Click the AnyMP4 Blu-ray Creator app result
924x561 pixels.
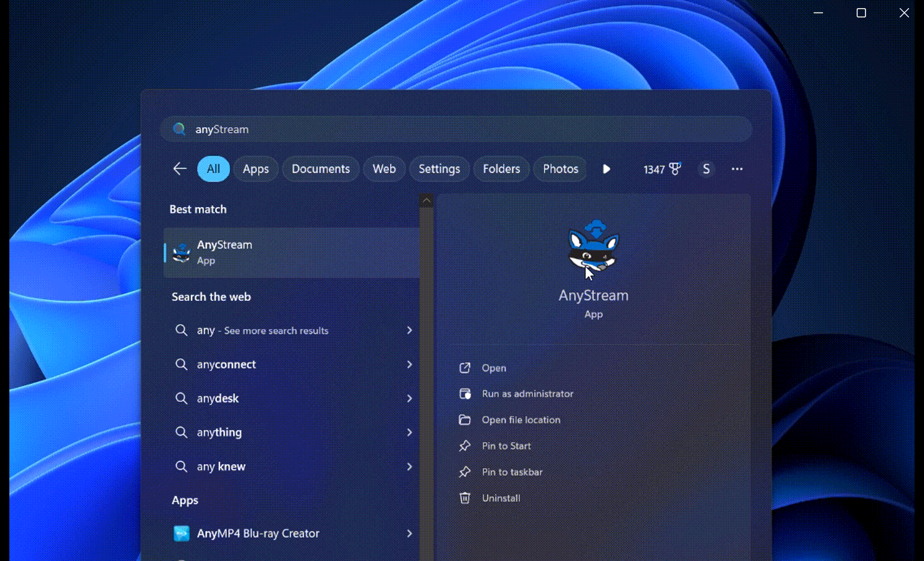(291, 534)
